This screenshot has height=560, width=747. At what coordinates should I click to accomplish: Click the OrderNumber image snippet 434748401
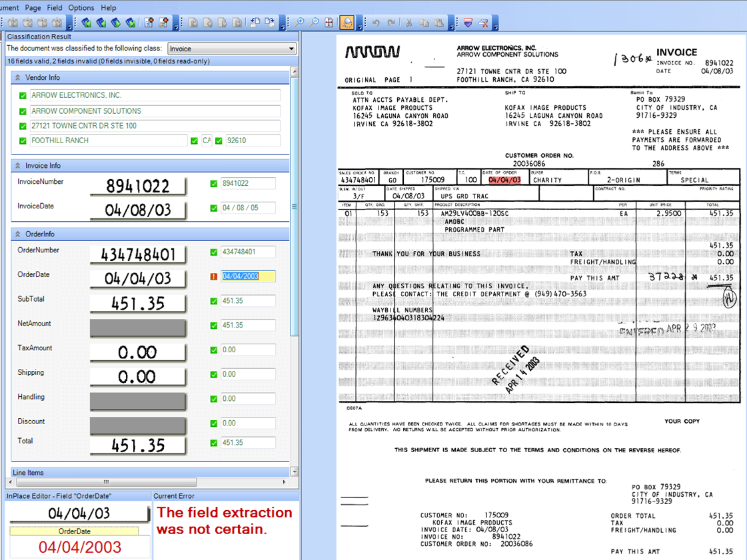tap(138, 254)
